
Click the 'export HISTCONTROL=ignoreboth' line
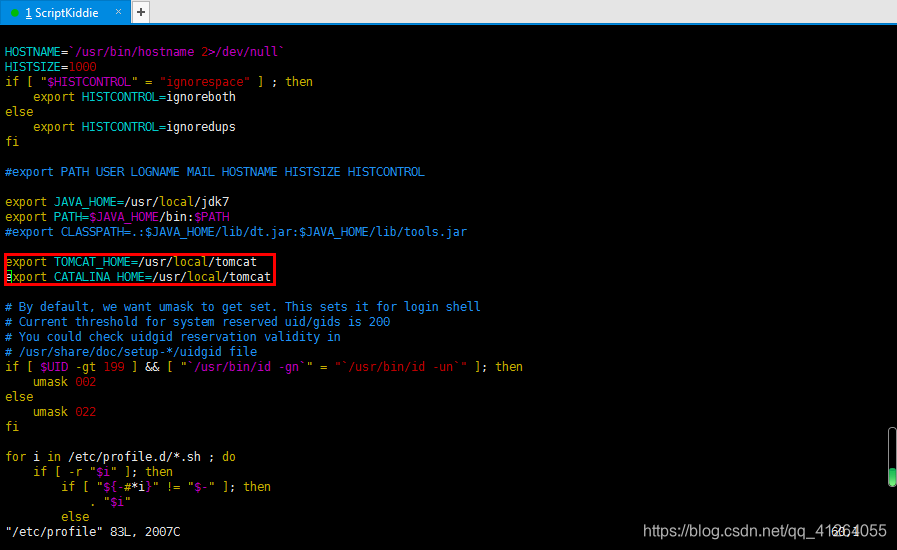134,97
